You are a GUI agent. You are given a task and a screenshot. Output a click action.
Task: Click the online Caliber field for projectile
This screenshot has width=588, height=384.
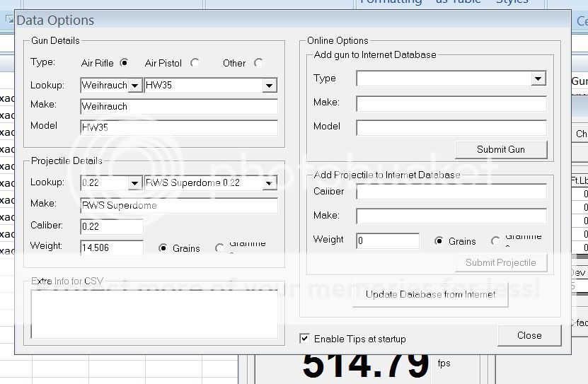coord(451,192)
